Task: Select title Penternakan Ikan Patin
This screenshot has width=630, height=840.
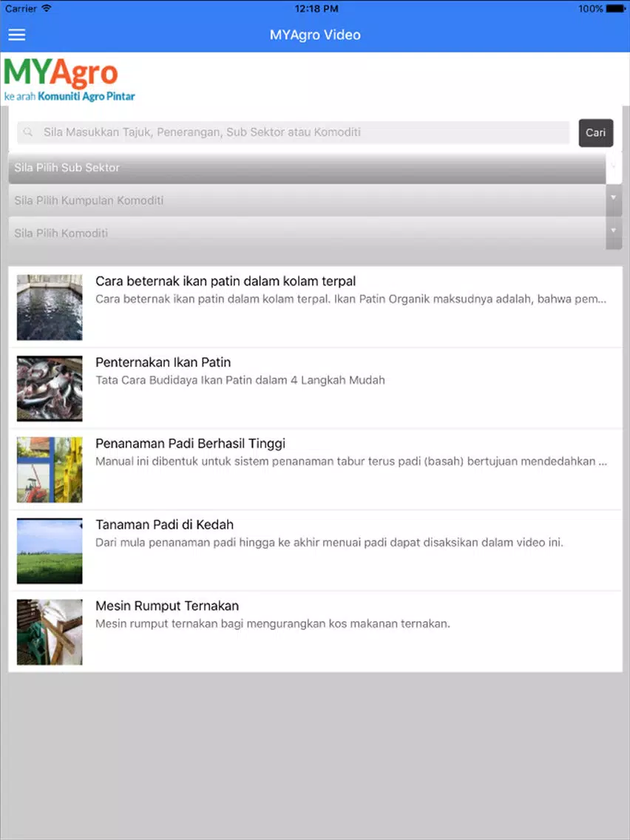Action: click(x=163, y=362)
